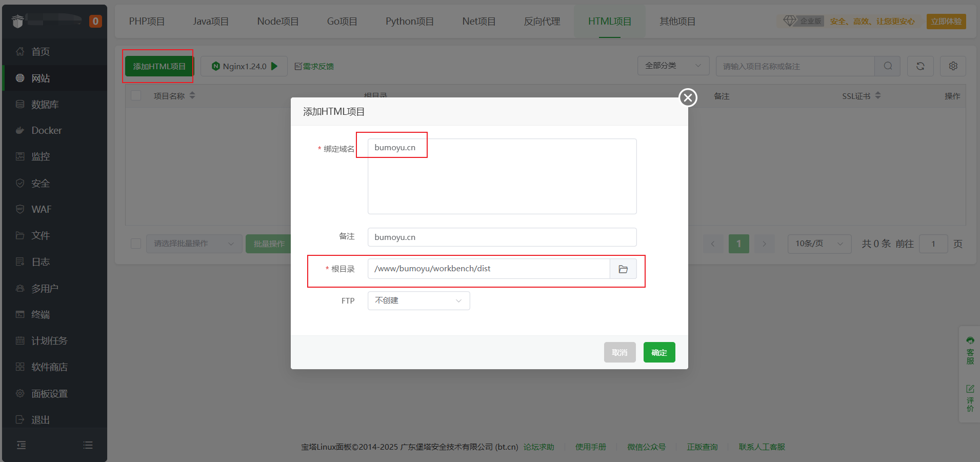Viewport: 980px width, 462px height.
Task: Click the 前往 page number field
Action: pyautogui.click(x=933, y=244)
